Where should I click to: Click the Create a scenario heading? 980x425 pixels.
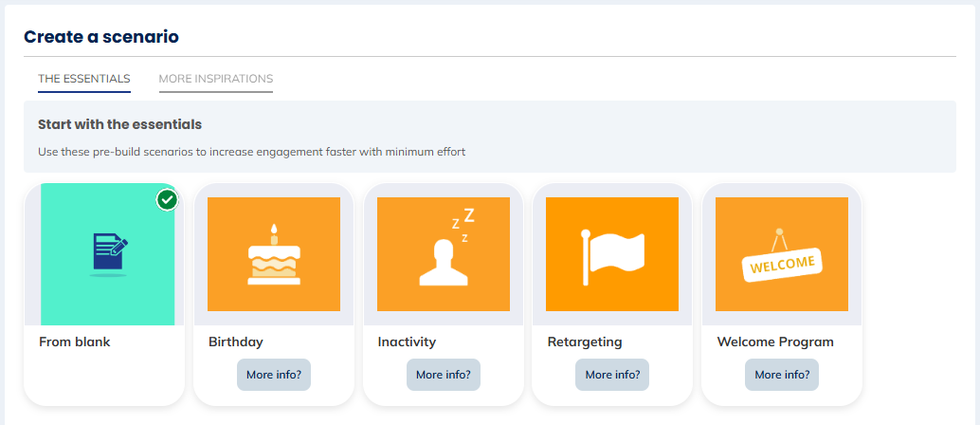(x=101, y=37)
